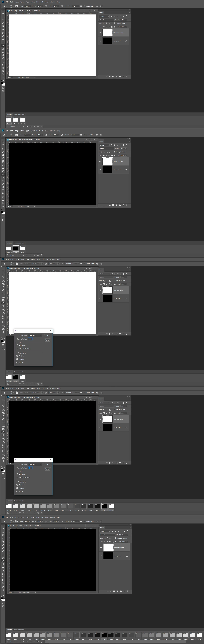The image size is (204, 644).
Task: Uncheck Position in Tween dialog over white canvas
Action: [17, 356]
